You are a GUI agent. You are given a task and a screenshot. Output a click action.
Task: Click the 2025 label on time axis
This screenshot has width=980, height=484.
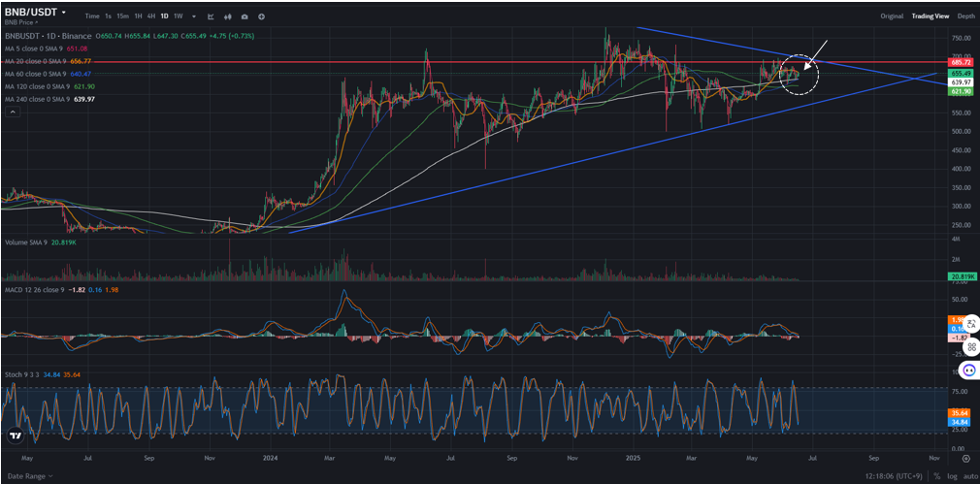pos(634,459)
